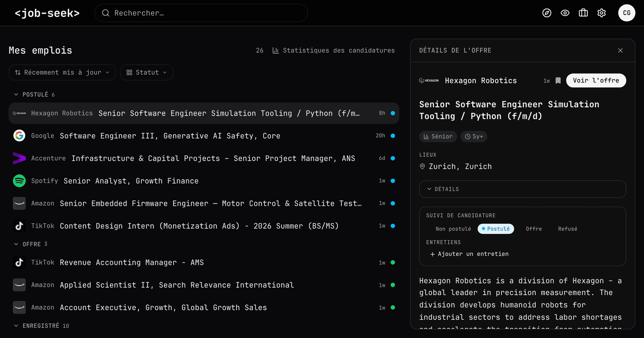Click the bar chart statistics icon
Image resolution: width=644 pixels, height=338 pixels.
[276, 50]
